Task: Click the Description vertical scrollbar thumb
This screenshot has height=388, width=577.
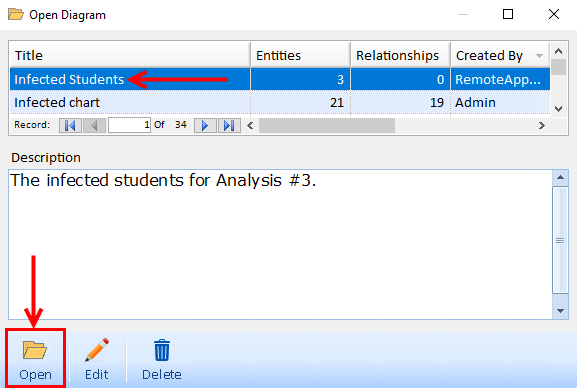Action: pyautogui.click(x=560, y=240)
